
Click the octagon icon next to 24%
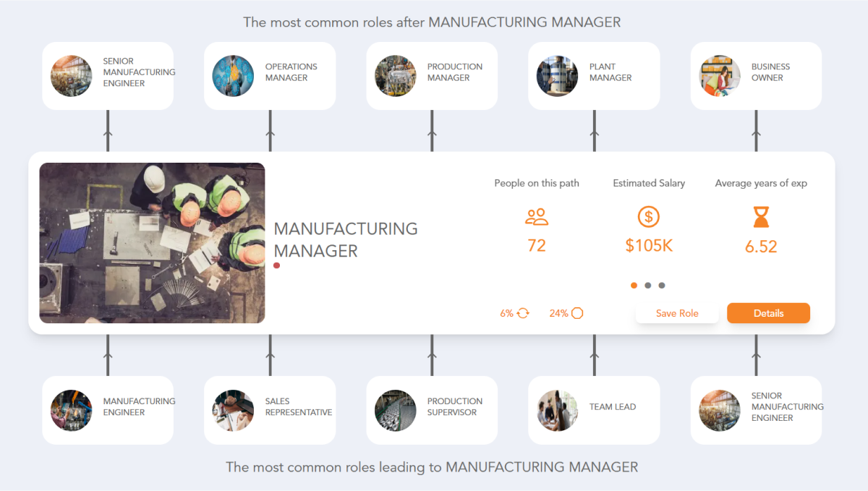[576, 312]
